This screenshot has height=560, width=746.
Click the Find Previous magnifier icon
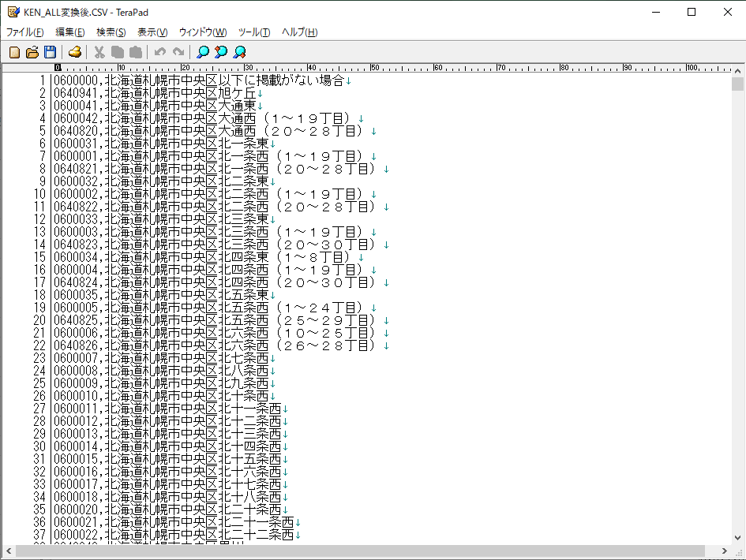[221, 52]
